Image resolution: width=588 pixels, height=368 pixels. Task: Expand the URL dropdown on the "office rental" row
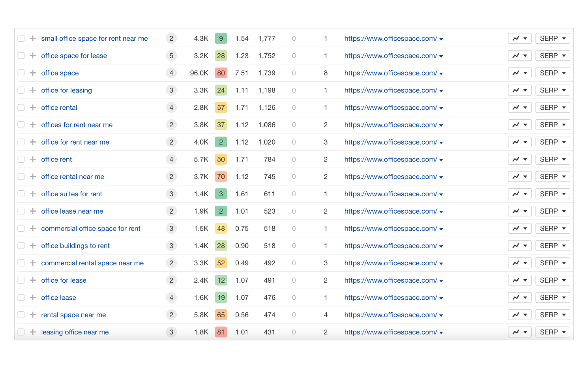[442, 107]
